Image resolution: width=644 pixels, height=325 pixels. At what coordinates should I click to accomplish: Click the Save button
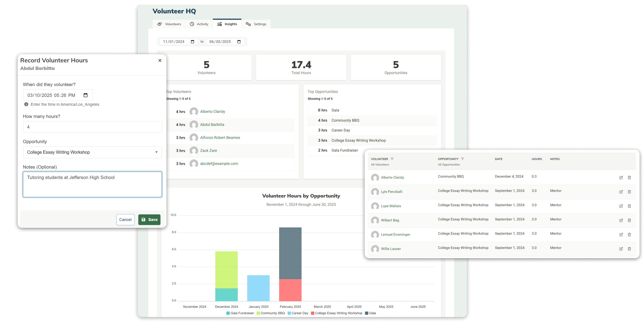click(149, 219)
